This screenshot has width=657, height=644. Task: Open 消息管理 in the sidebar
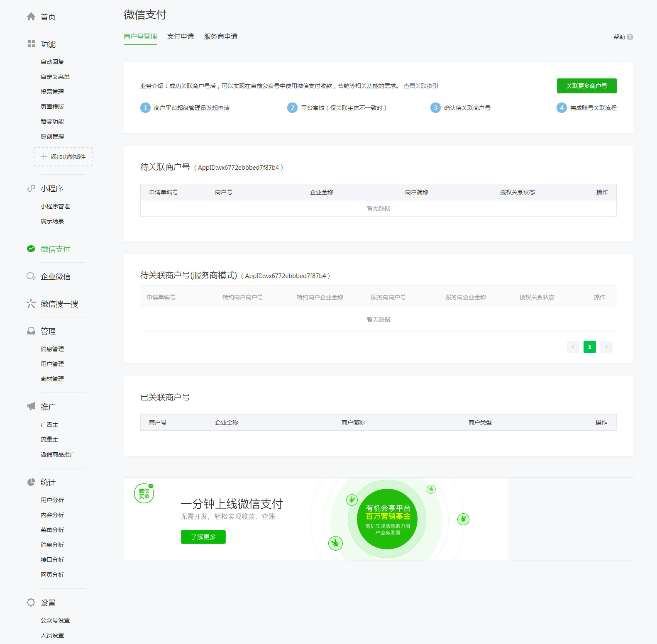[52, 349]
